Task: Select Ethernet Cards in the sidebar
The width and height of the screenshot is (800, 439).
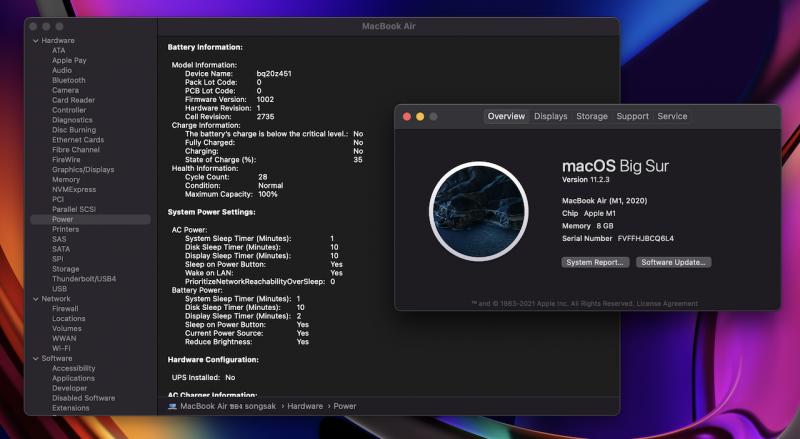Action: pyautogui.click(x=78, y=140)
